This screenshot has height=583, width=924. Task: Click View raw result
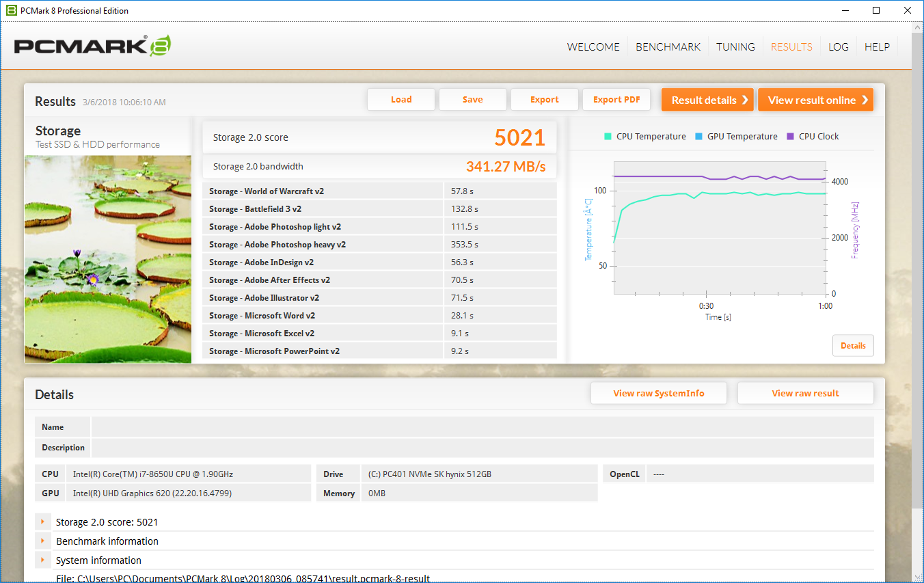click(x=806, y=393)
